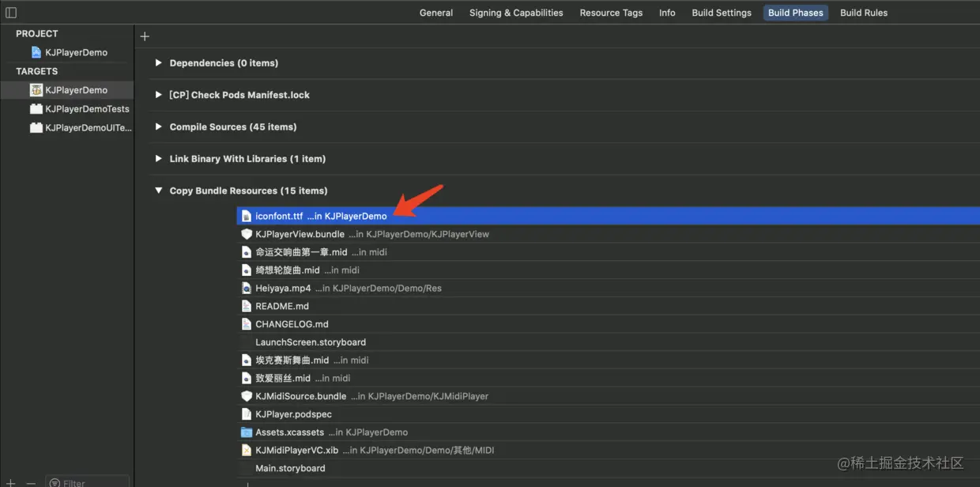Click the sidebar remove target minus button
Viewport: 980px width, 487px height.
click(x=31, y=483)
